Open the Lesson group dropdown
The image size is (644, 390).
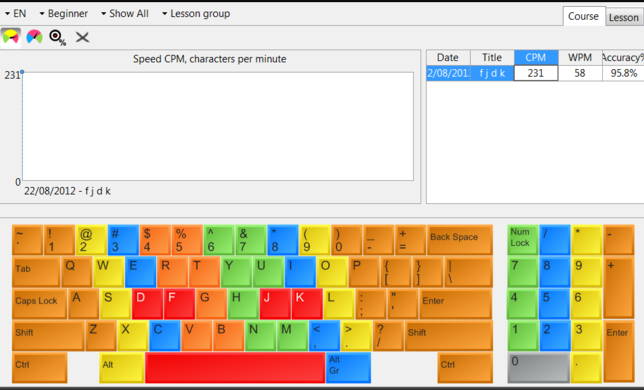[x=196, y=14]
